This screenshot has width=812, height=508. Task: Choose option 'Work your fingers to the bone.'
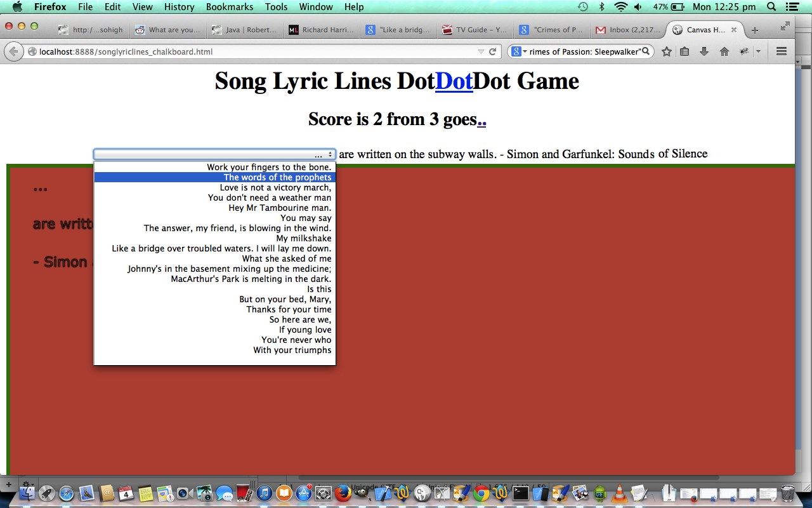coord(214,167)
